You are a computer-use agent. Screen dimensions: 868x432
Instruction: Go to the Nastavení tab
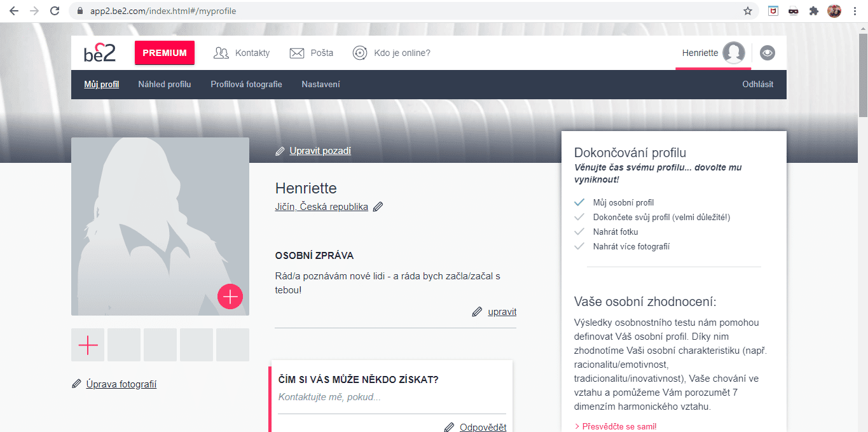tap(320, 84)
